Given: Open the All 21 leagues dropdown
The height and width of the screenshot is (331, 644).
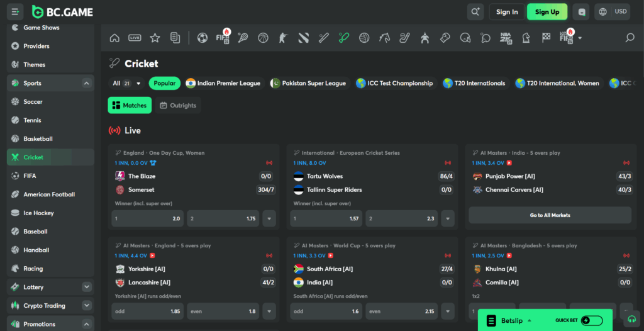Looking at the screenshot, I should pos(126,83).
